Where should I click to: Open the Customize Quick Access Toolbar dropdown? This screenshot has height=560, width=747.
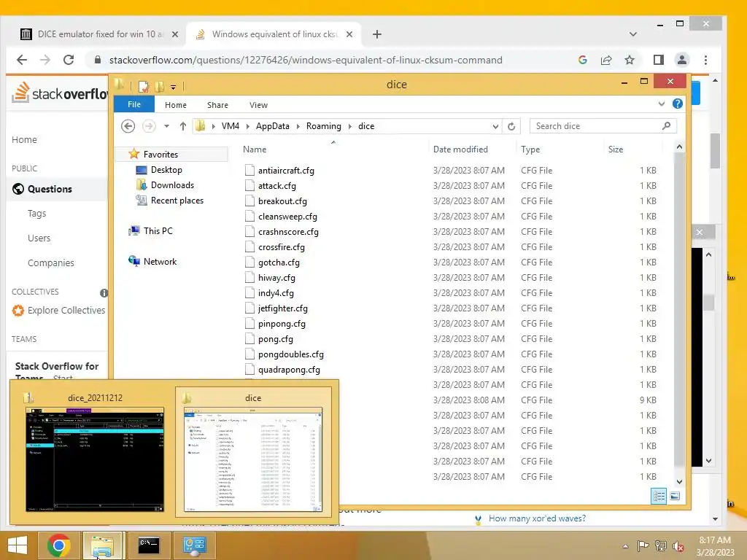coord(174,87)
